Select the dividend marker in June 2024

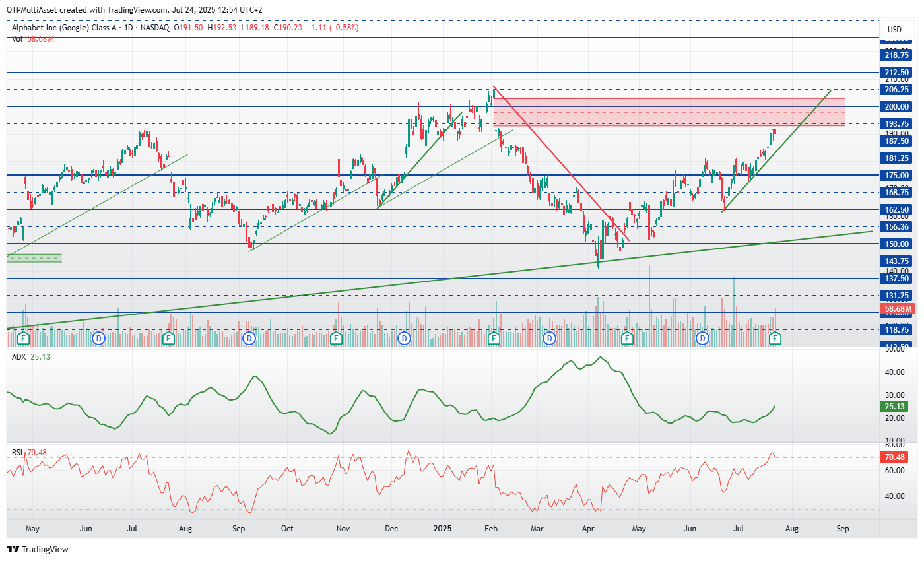coord(99,338)
